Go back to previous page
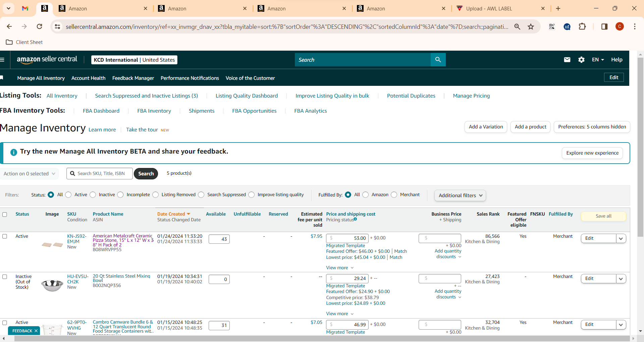 9,26
